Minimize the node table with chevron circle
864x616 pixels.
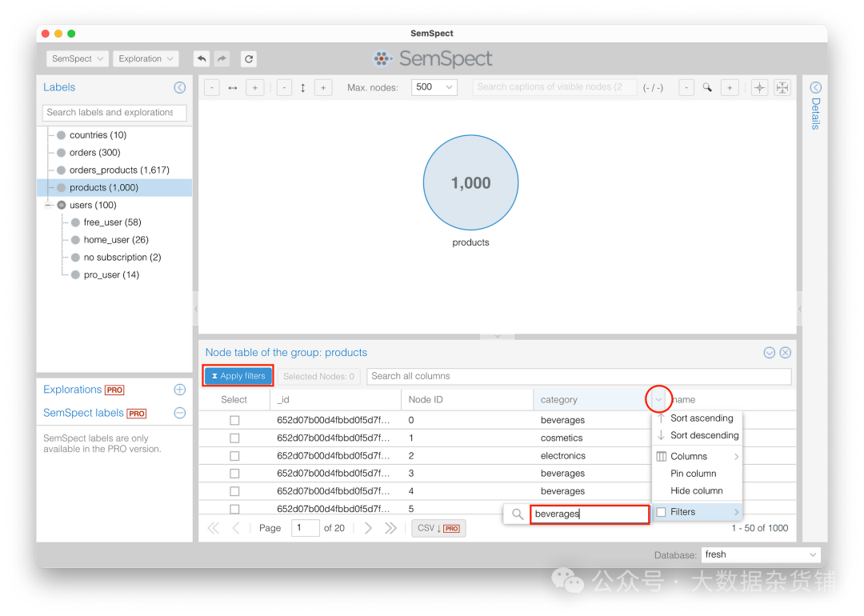770,353
